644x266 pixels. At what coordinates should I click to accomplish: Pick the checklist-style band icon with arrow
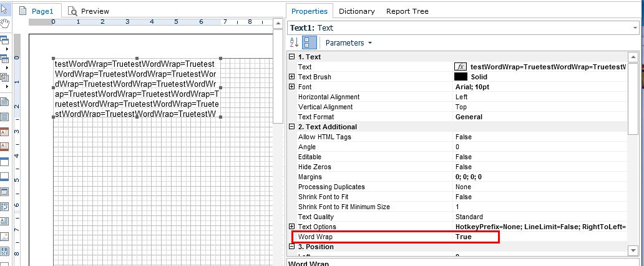[4, 207]
